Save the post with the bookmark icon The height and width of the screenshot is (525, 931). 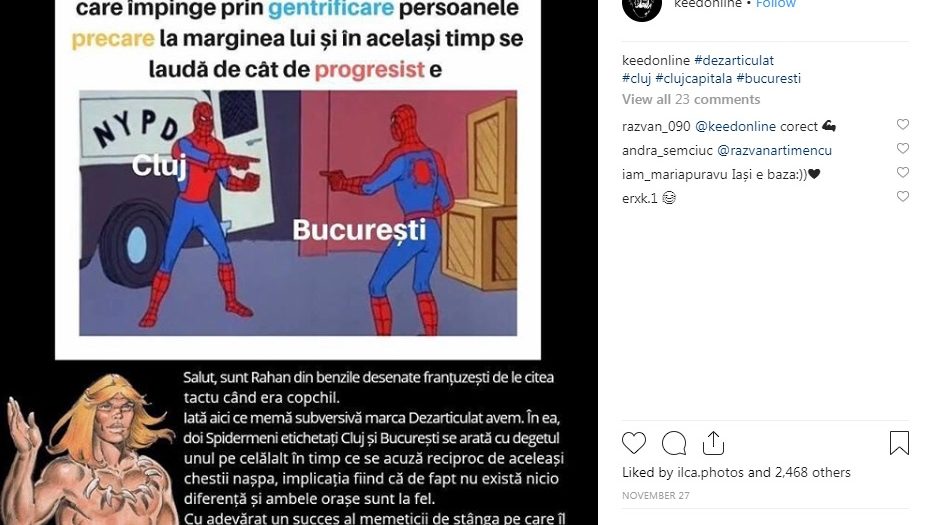pyautogui.click(x=899, y=443)
